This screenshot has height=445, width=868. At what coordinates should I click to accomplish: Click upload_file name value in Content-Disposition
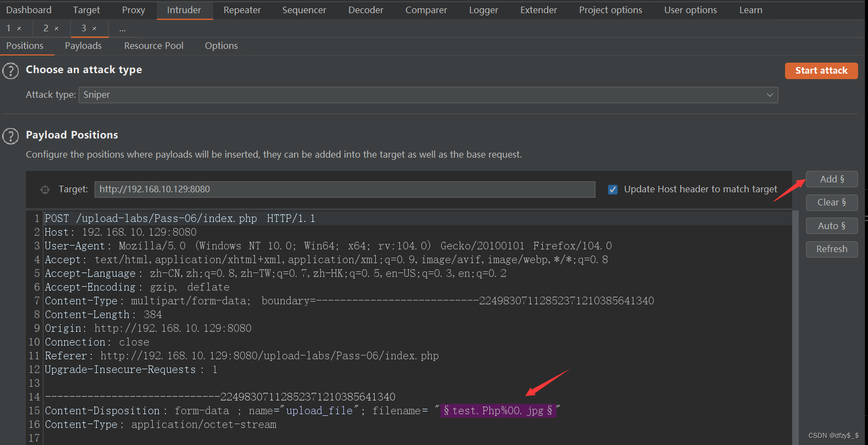(x=319, y=410)
